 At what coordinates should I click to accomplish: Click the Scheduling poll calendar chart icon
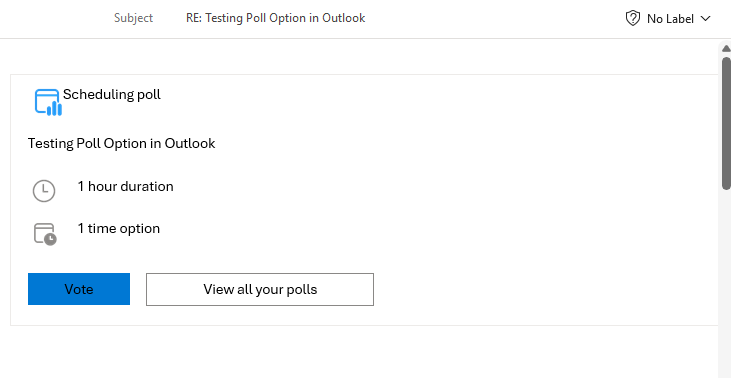point(48,102)
